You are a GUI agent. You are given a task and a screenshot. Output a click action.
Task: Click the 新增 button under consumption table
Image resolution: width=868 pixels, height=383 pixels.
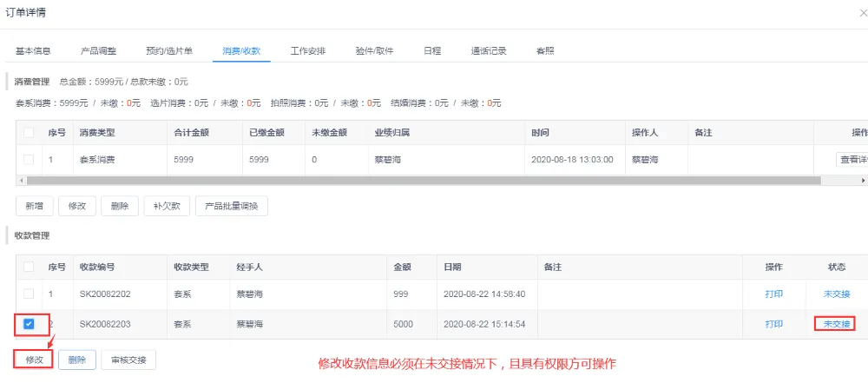click(34, 206)
